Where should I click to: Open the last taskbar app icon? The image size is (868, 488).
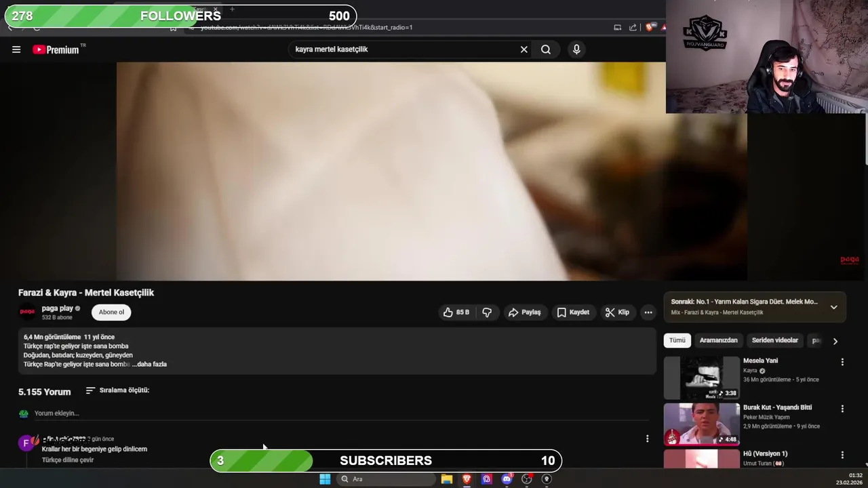547,479
